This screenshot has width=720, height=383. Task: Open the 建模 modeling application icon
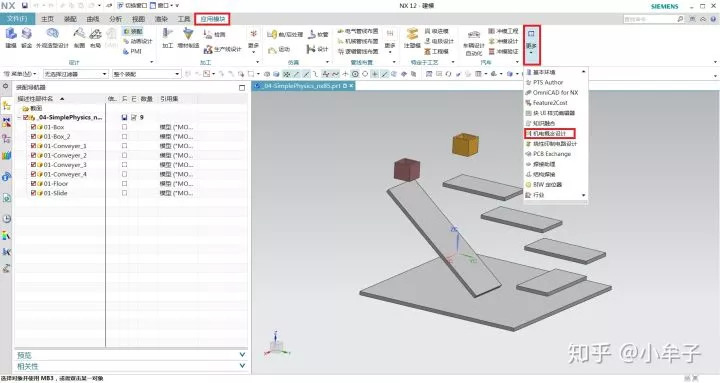[x=11, y=37]
